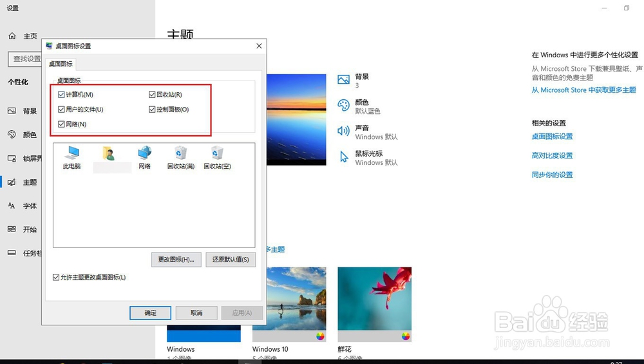
Task: Select the user folder icon in preview
Action: tap(108, 154)
